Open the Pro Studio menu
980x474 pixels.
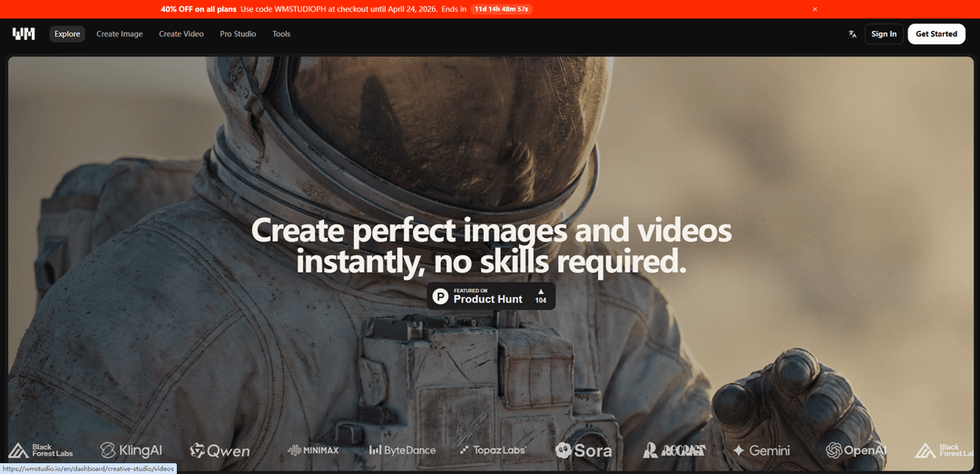tap(238, 34)
